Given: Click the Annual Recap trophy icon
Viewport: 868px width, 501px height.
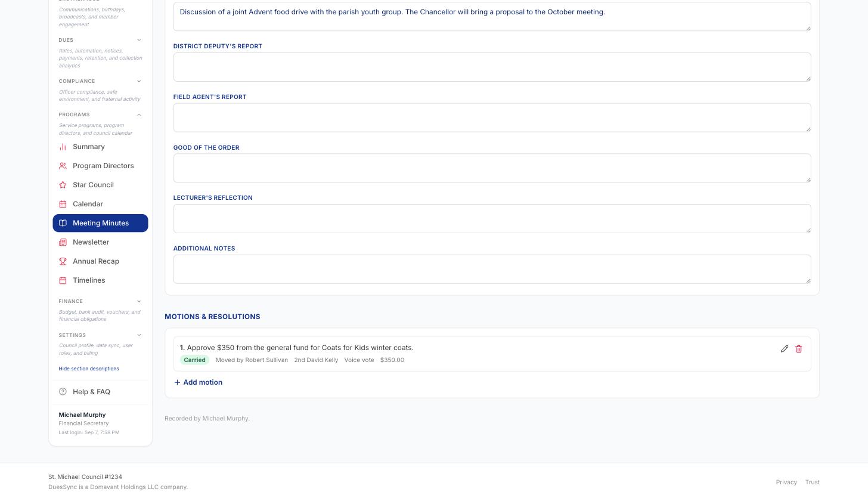Looking at the screenshot, I should 63,261.
